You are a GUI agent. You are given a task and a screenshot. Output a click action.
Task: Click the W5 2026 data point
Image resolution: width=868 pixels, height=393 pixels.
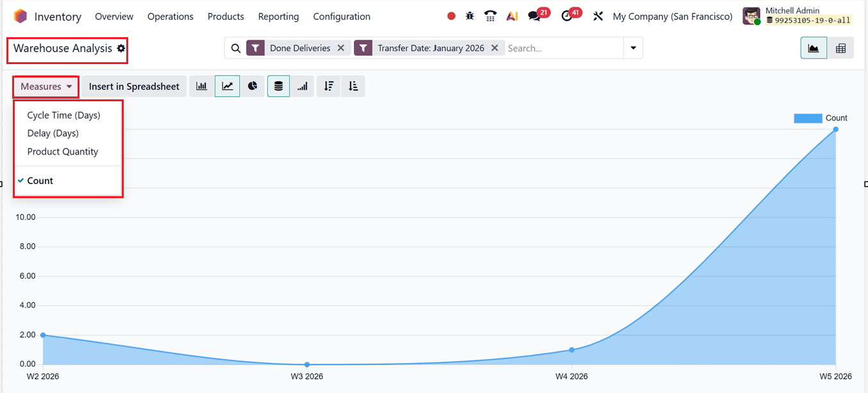coord(836,130)
